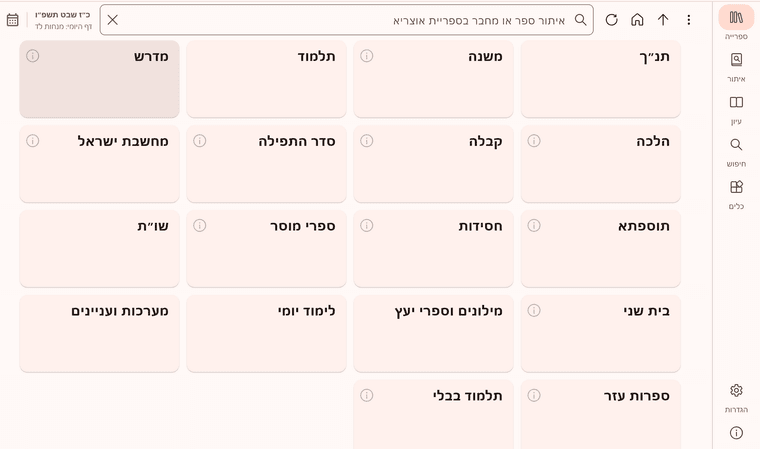Click the about info icon in the sidebar
This screenshot has width=760, height=449.
tap(736, 433)
